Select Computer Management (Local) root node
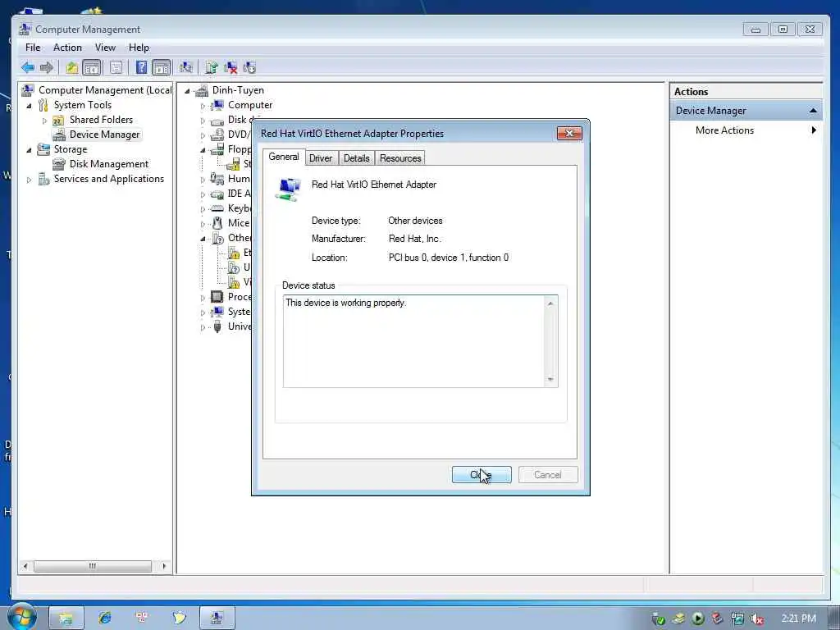Image resolution: width=840 pixels, height=630 pixels. (104, 90)
